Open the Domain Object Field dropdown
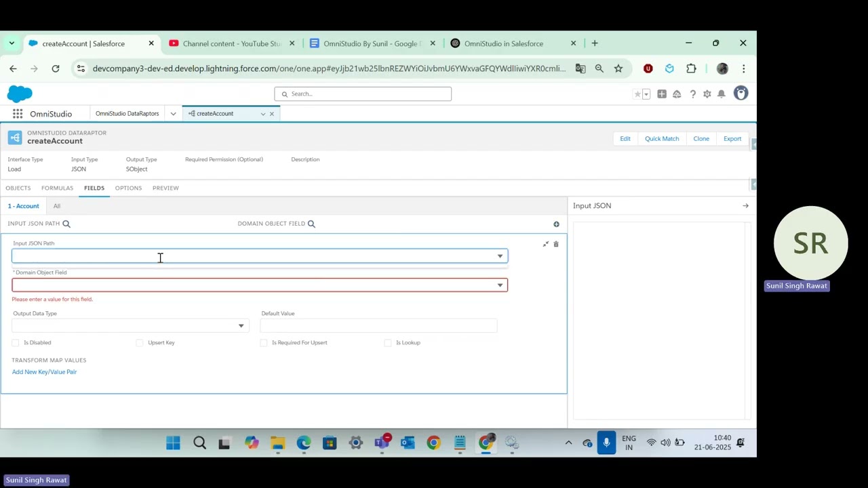868x488 pixels. [x=260, y=285]
